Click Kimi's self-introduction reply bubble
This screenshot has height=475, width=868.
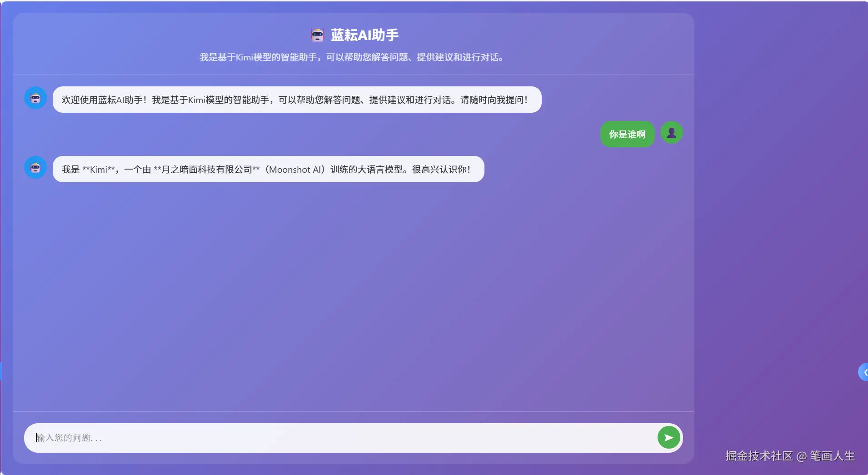pos(267,169)
